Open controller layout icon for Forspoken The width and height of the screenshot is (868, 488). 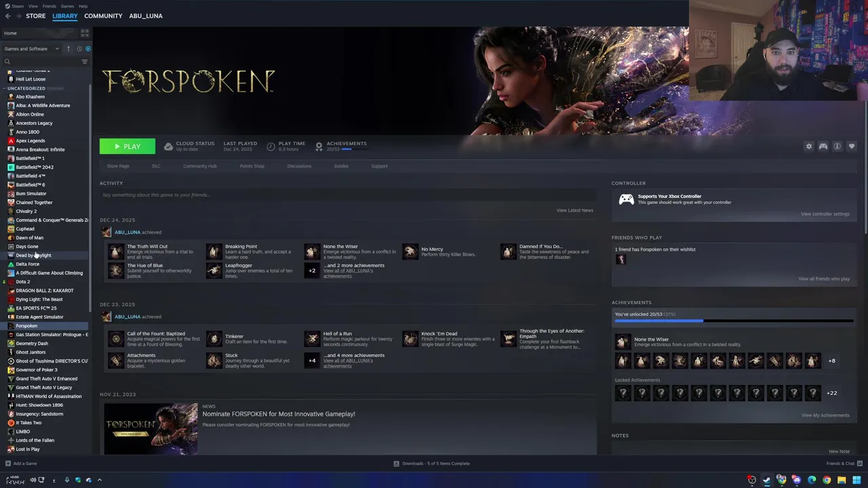point(823,146)
